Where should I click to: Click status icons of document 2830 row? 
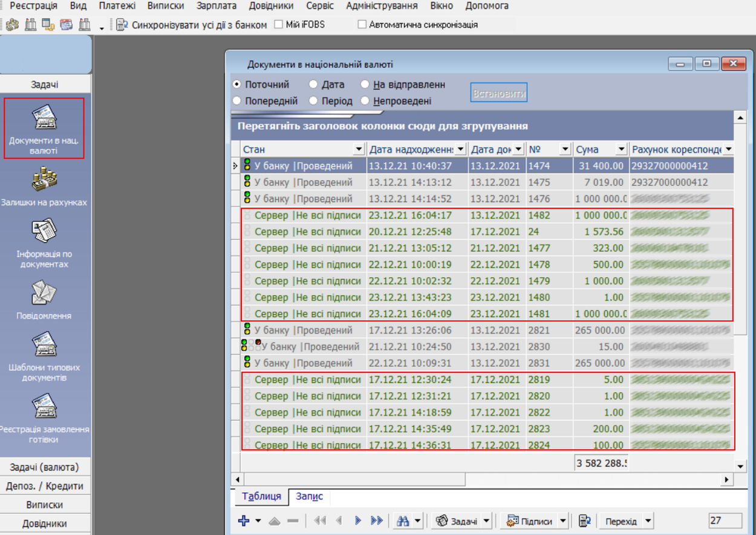[251, 347]
